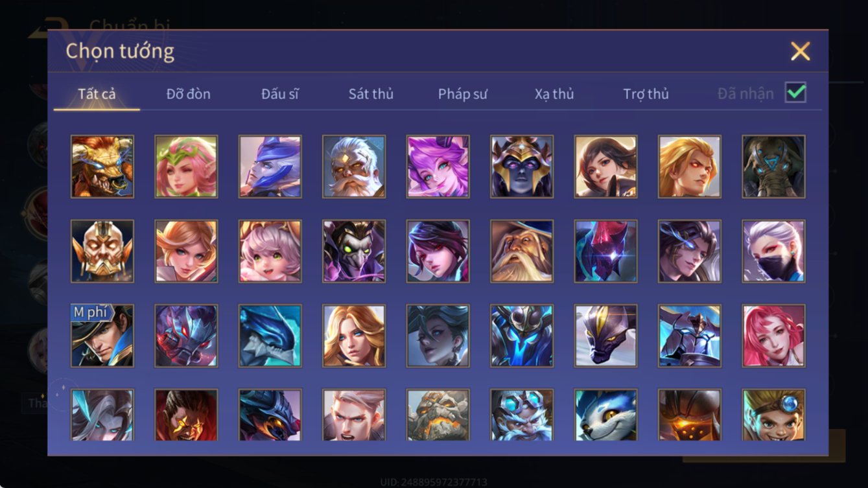This screenshot has height=488, width=868.
Task: Open the Sát thủ tab
Action: (371, 94)
